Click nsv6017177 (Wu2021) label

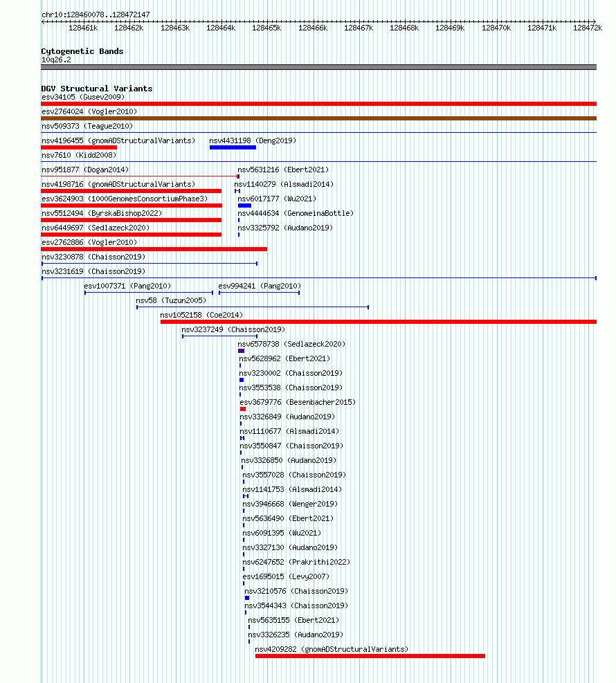tap(277, 199)
